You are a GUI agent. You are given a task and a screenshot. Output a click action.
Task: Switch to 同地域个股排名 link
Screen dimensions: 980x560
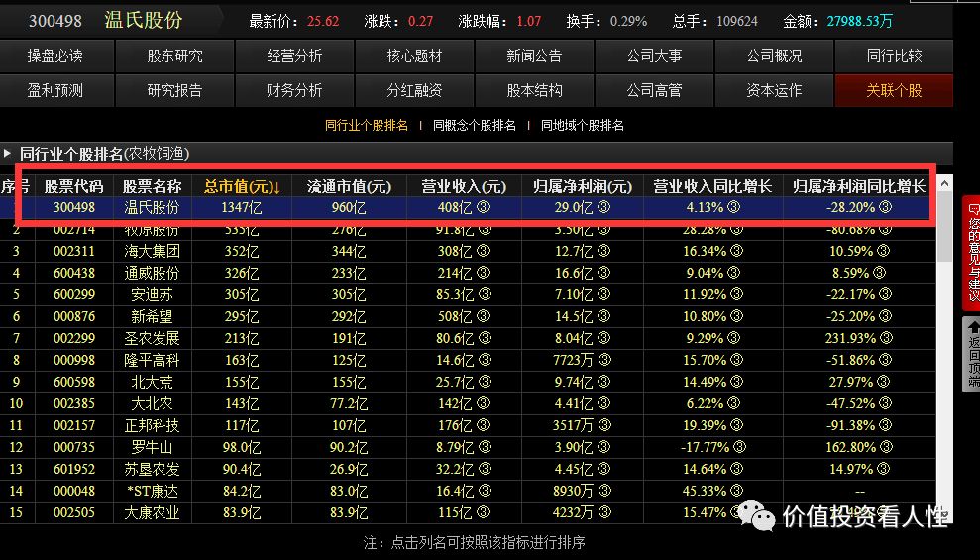click(583, 126)
